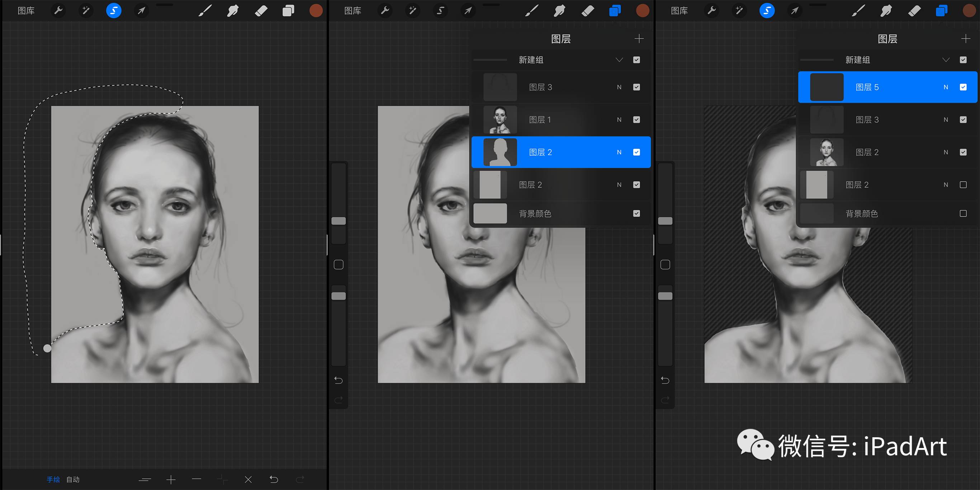Open blend mode dropdown for 图层 5
This screenshot has width=980, height=490.
click(943, 88)
